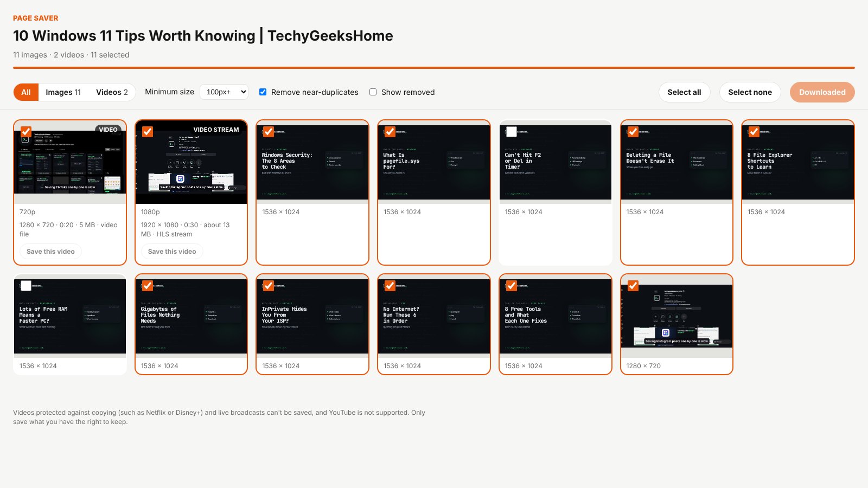Screen dimensions: 868x488
Task: Deselect the No Internet? image checkbox
Action: coord(390,286)
